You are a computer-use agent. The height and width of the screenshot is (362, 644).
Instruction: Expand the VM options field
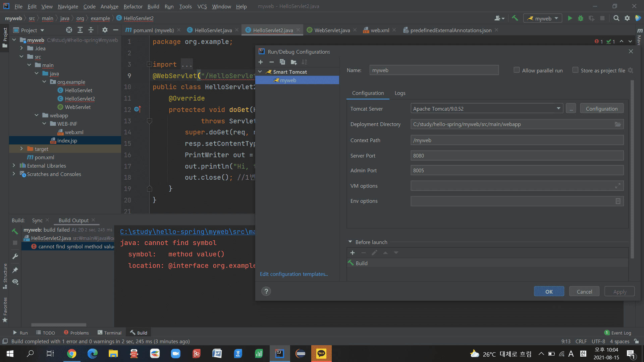click(x=618, y=186)
